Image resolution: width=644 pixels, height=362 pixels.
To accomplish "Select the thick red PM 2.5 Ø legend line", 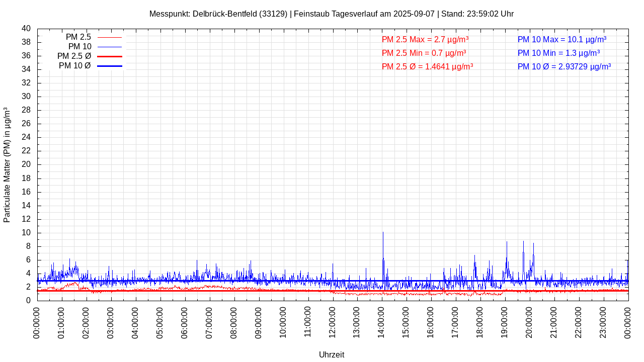I will 109,56.
